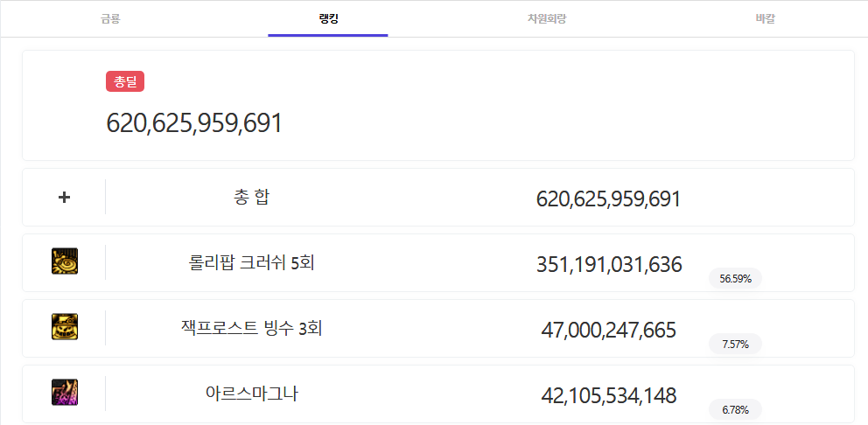Click the 6.78% percentage badge
This screenshot has height=425, width=868.
pos(735,409)
